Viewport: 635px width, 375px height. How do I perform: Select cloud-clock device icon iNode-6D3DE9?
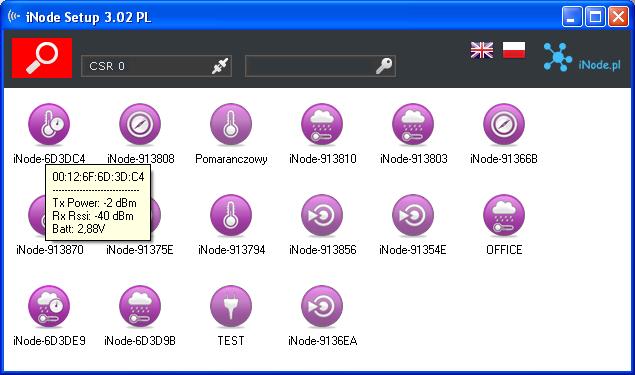click(49, 307)
